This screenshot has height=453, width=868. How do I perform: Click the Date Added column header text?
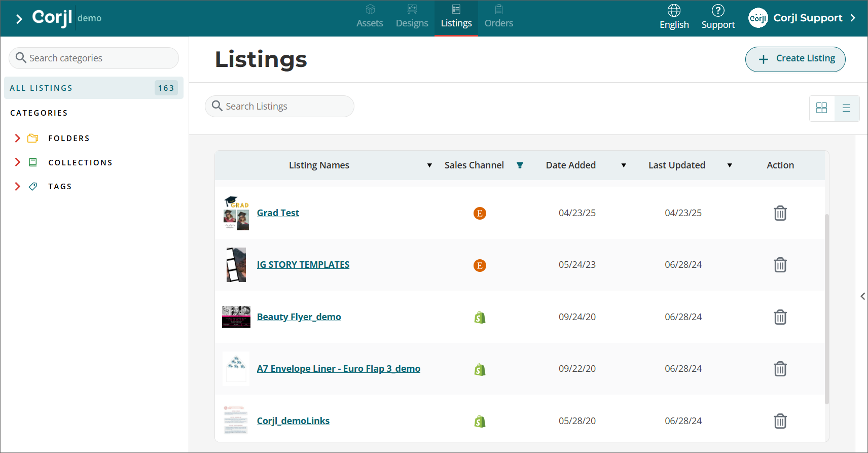click(x=571, y=165)
